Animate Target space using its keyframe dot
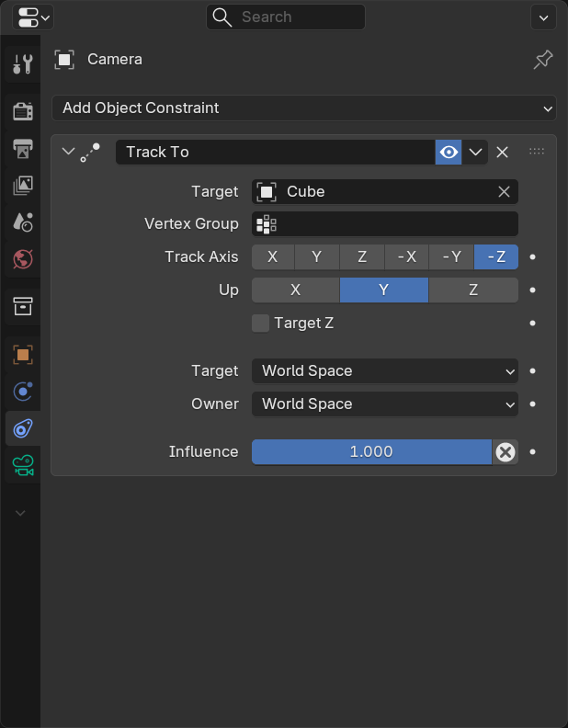Viewport: 568px width, 728px height. [533, 371]
